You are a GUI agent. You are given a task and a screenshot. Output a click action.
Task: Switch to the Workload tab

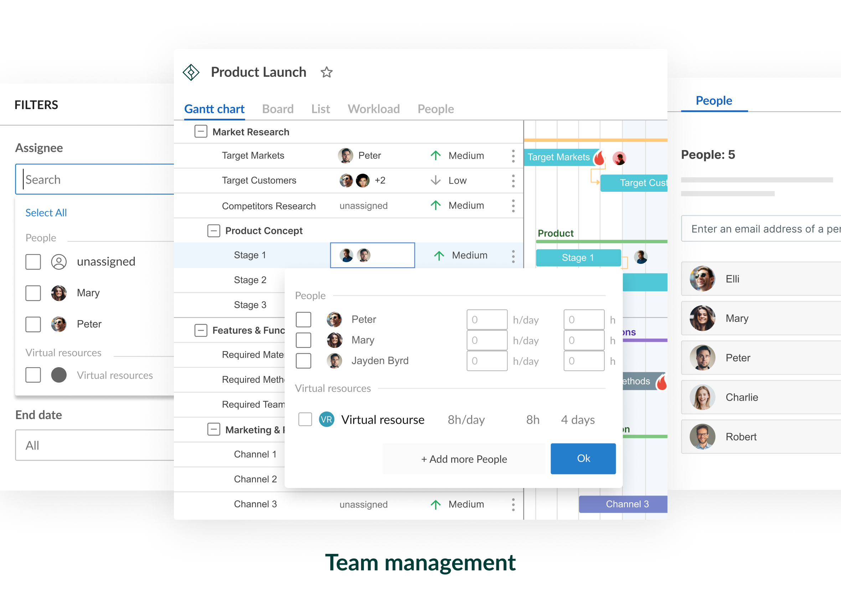click(373, 109)
